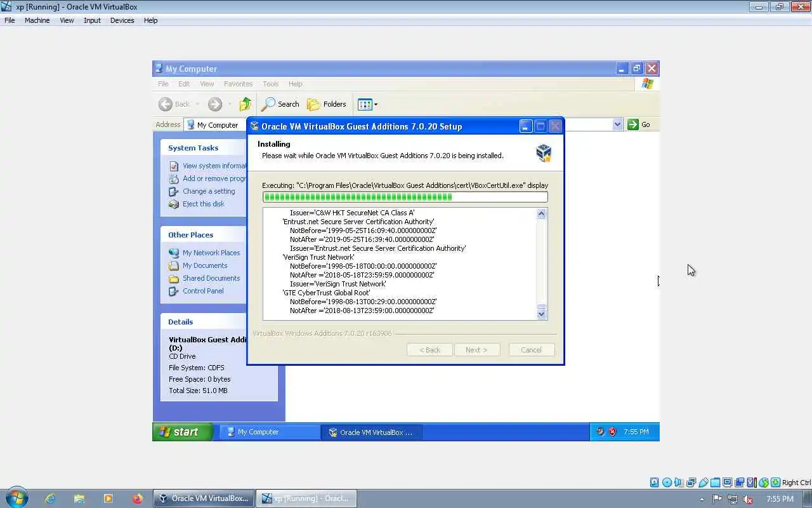Click the audio status icon in VirtualBox status bar
Image resolution: width=812 pixels, height=508 pixels.
tap(679, 483)
